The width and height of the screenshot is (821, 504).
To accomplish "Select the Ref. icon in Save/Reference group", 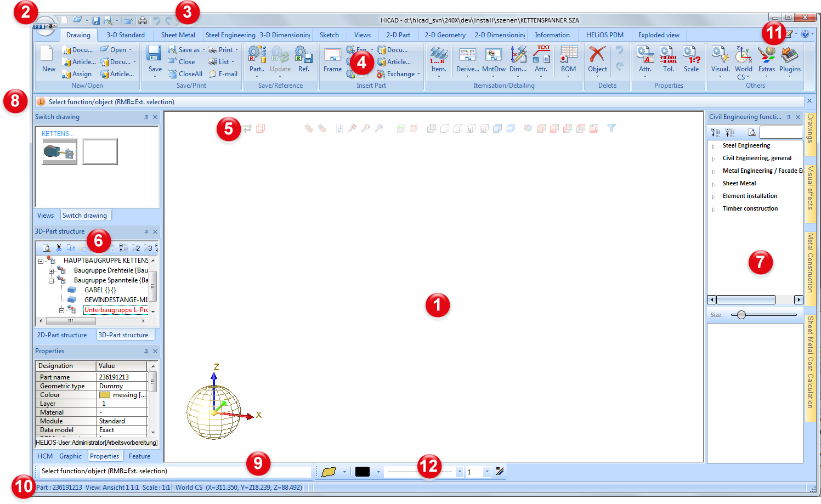I will (303, 54).
